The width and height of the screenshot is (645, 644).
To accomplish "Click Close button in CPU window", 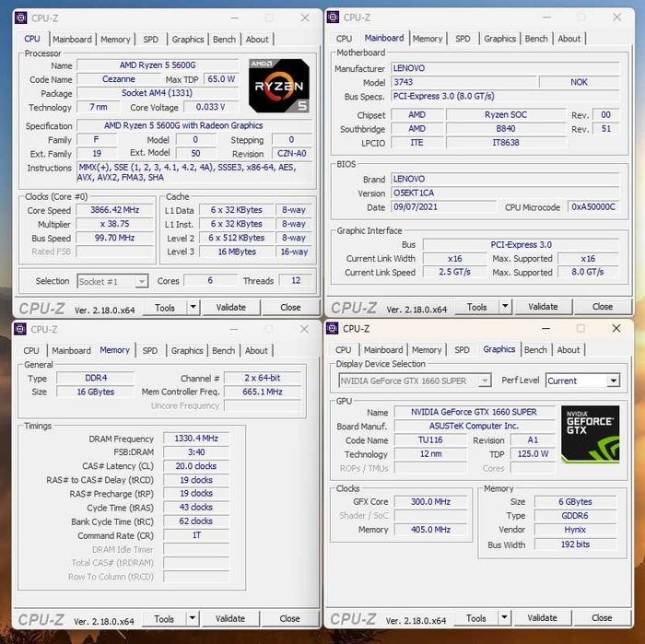I will coord(290,308).
